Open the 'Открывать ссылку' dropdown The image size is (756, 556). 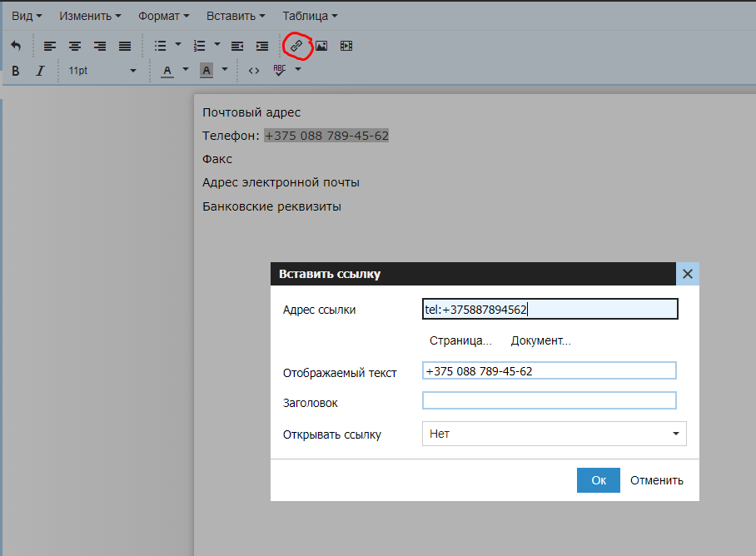[x=554, y=434]
